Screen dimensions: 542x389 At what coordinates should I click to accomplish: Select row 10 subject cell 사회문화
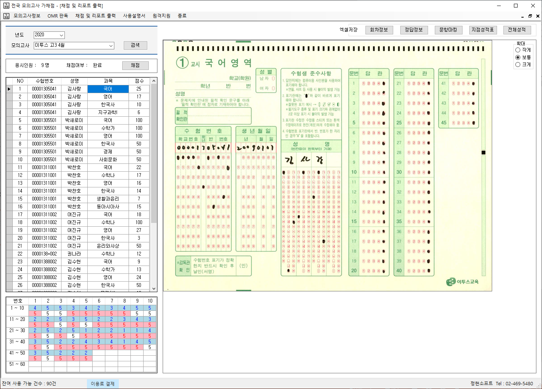[108, 159]
